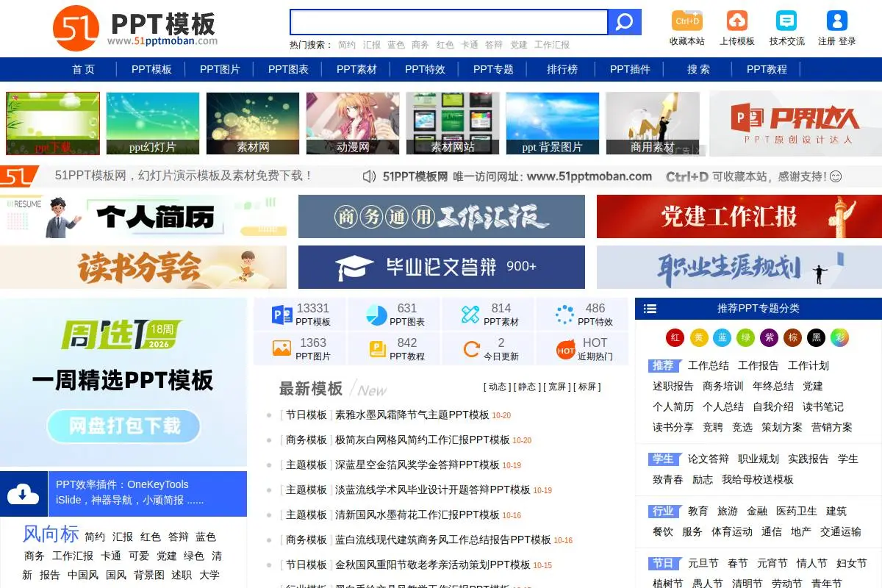The height and width of the screenshot is (588, 882).
Task: Select the green 绿 color circle
Action: (745, 338)
